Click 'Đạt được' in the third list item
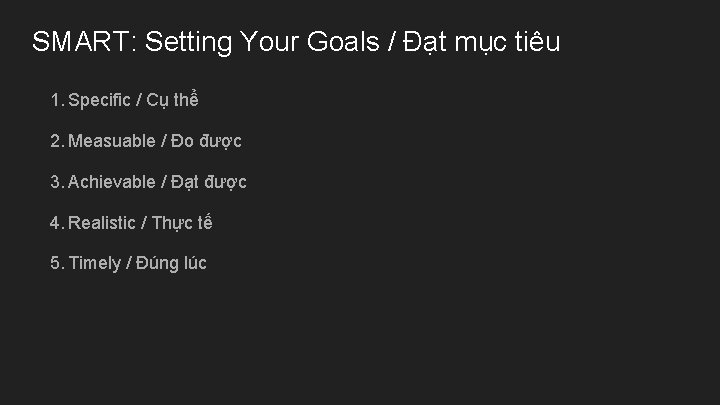This screenshot has height=405, width=720. coord(209,182)
